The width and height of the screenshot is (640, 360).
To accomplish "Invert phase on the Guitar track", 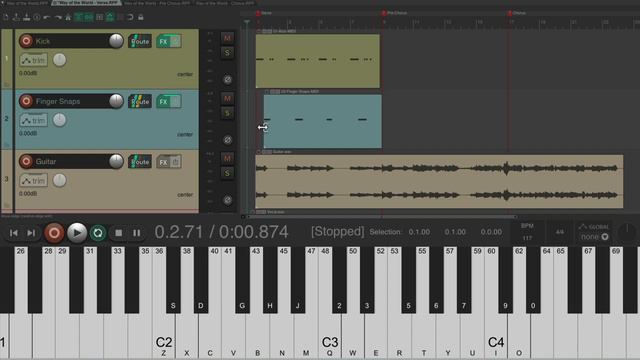I will [228, 200].
